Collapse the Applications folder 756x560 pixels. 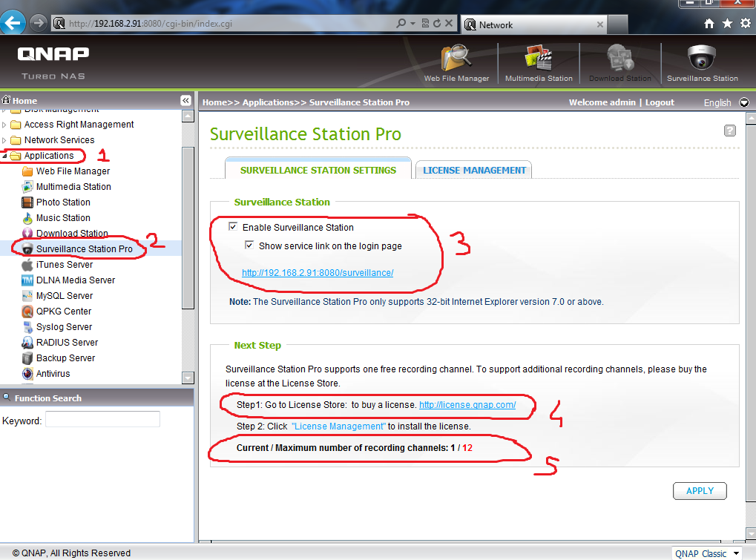[4, 156]
